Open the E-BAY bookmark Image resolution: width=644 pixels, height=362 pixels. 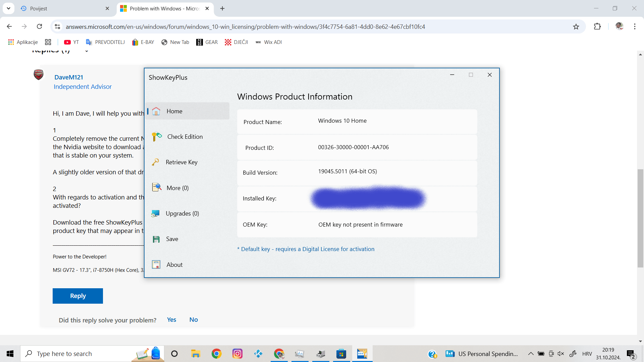143,42
